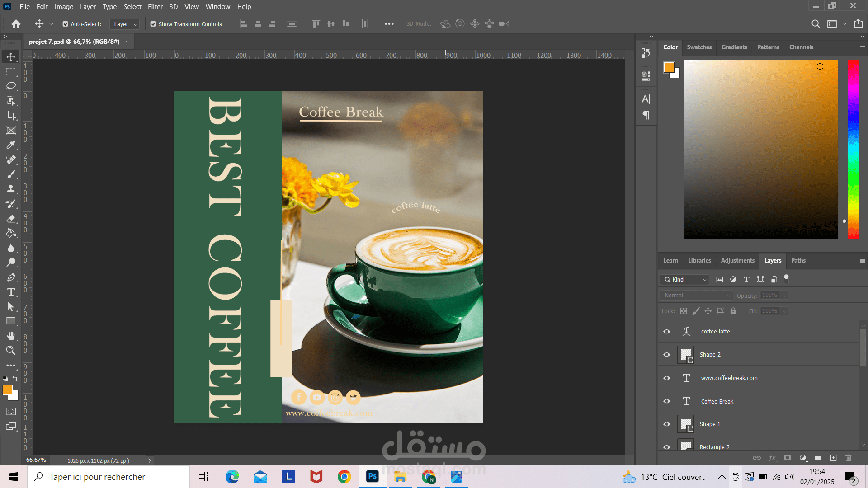Click the create new layer icon

(833, 458)
